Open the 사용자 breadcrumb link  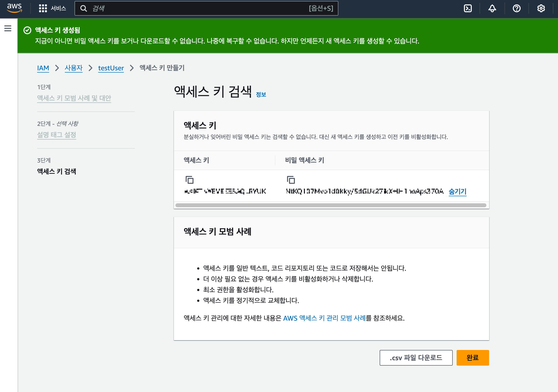74,68
